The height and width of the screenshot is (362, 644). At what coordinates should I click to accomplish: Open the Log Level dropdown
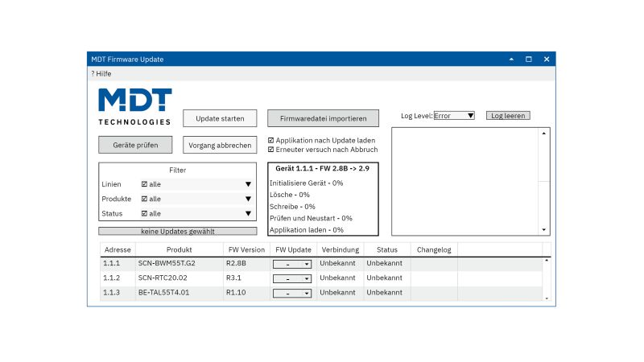click(x=454, y=116)
